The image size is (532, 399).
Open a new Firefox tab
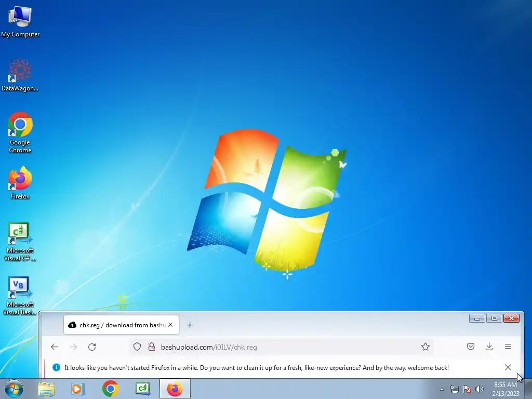click(190, 325)
